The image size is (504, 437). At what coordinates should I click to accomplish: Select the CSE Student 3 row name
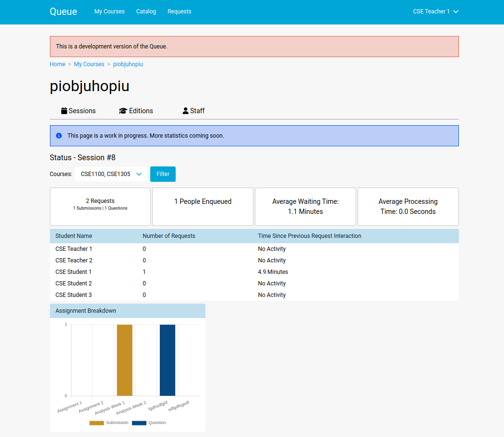click(73, 295)
